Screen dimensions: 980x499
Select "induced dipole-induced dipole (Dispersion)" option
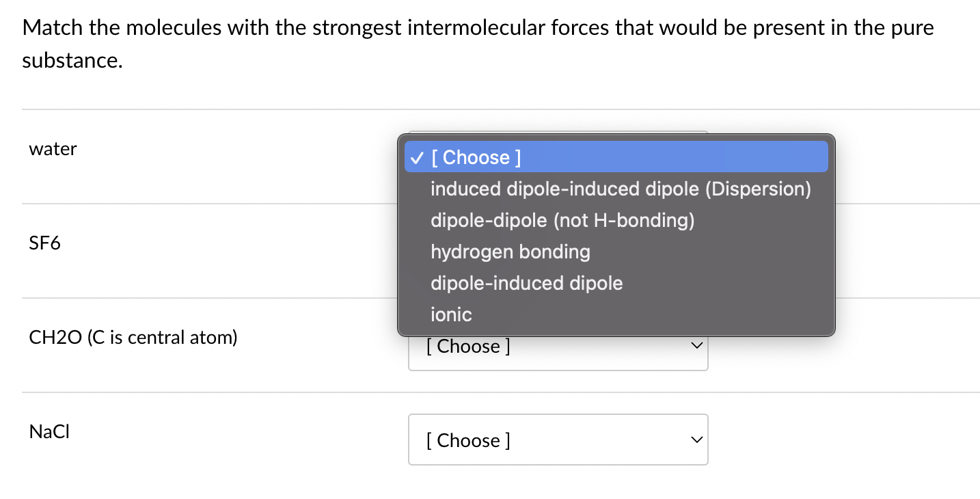[x=621, y=189]
